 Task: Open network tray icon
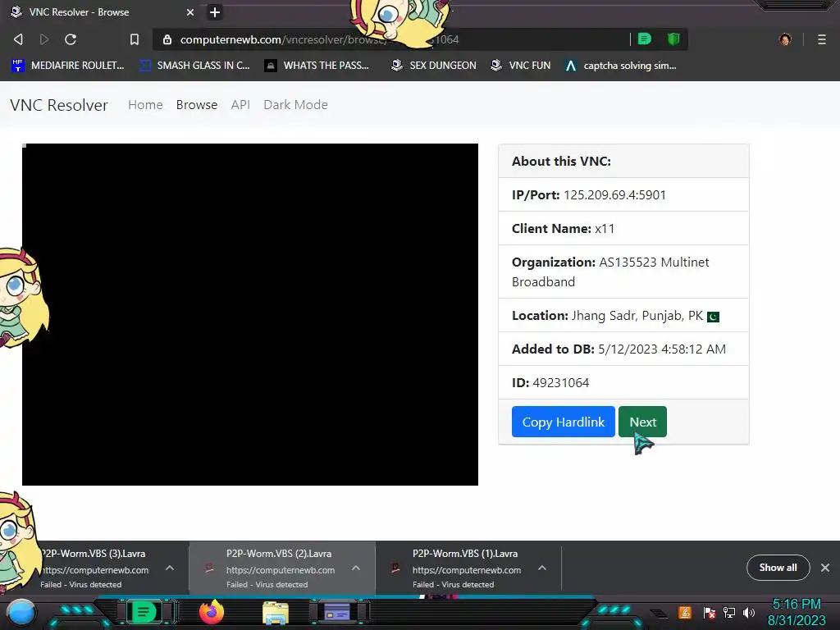point(729,612)
